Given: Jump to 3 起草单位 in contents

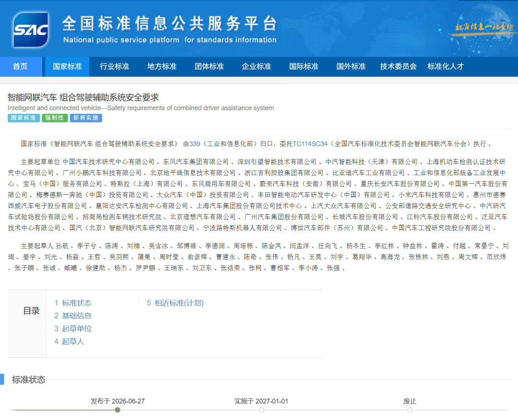Looking at the screenshot, I should 73,328.
